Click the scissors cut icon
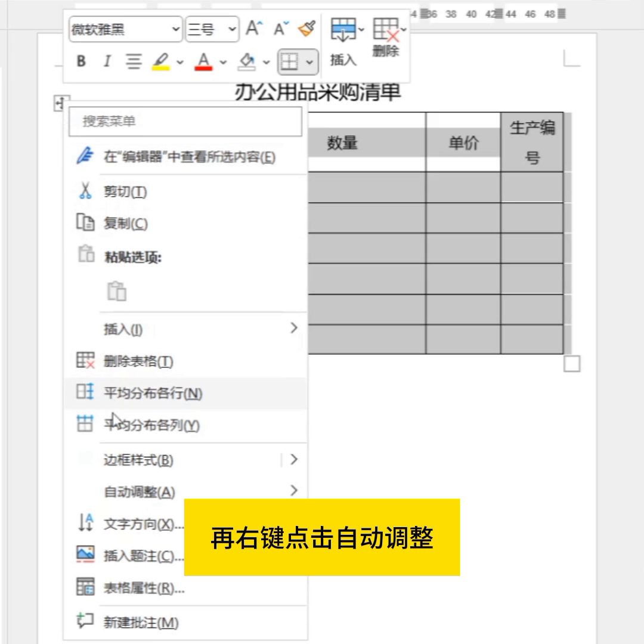Viewport: 644px width, 644px height. (x=85, y=191)
